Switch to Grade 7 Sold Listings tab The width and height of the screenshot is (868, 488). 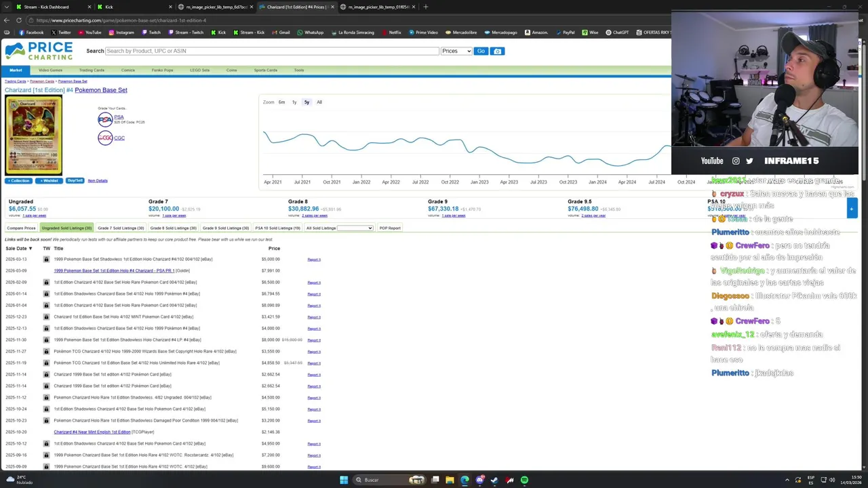[121, 228]
